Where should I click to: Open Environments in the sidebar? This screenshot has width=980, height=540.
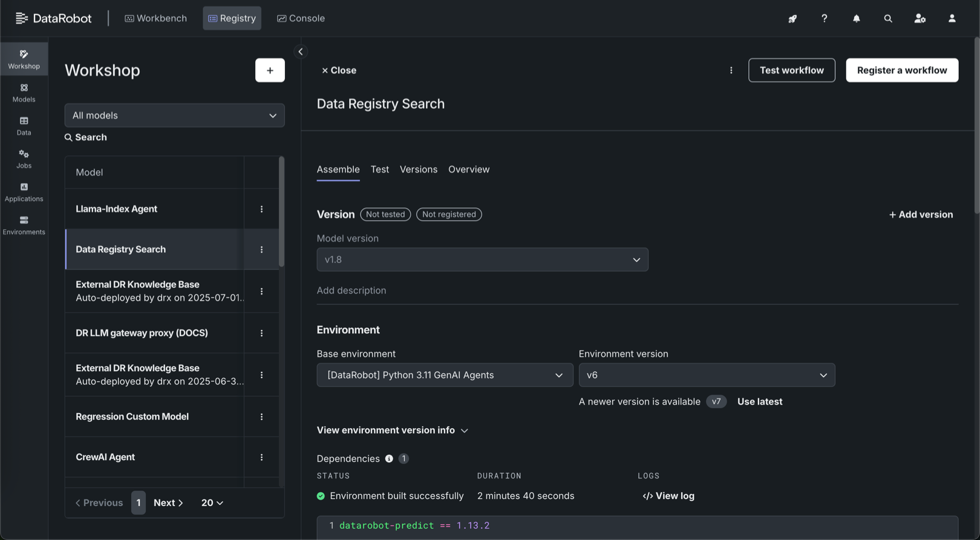click(24, 225)
